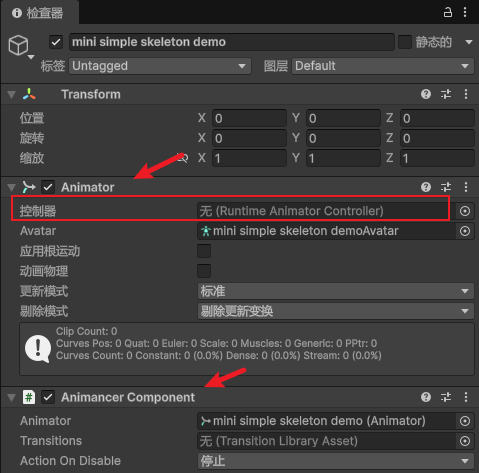Click 位置 position Y field
The height and width of the screenshot is (473, 479).
click(x=343, y=118)
